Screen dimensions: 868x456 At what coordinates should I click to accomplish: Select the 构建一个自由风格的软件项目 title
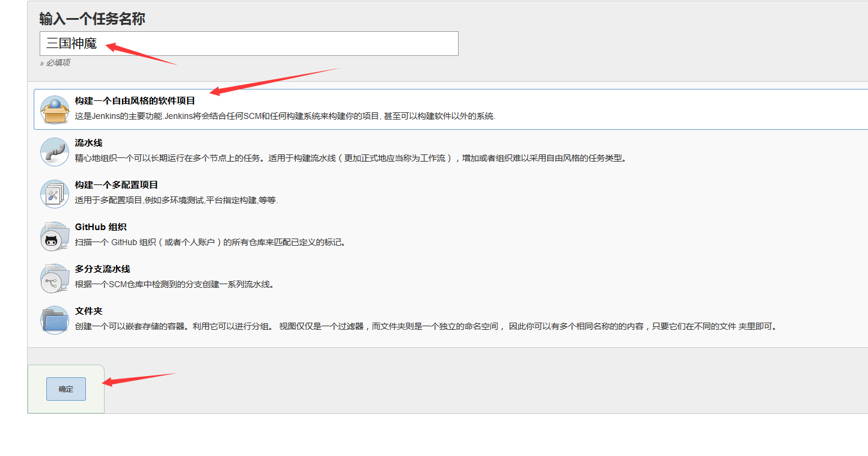coord(135,101)
